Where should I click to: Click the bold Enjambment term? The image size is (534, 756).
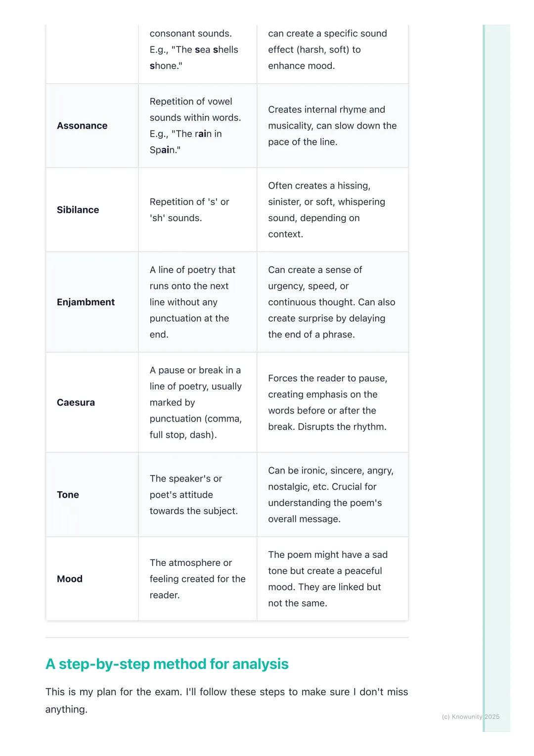pyautogui.click(x=86, y=302)
